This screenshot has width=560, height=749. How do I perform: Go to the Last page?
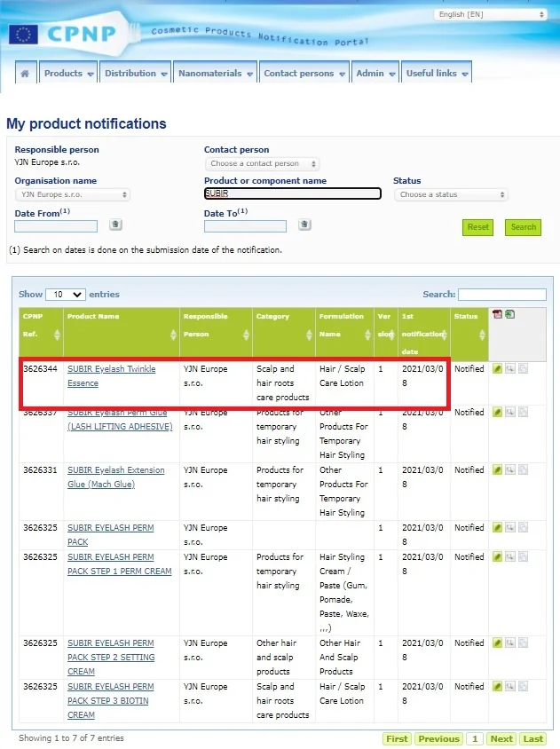coord(532,738)
